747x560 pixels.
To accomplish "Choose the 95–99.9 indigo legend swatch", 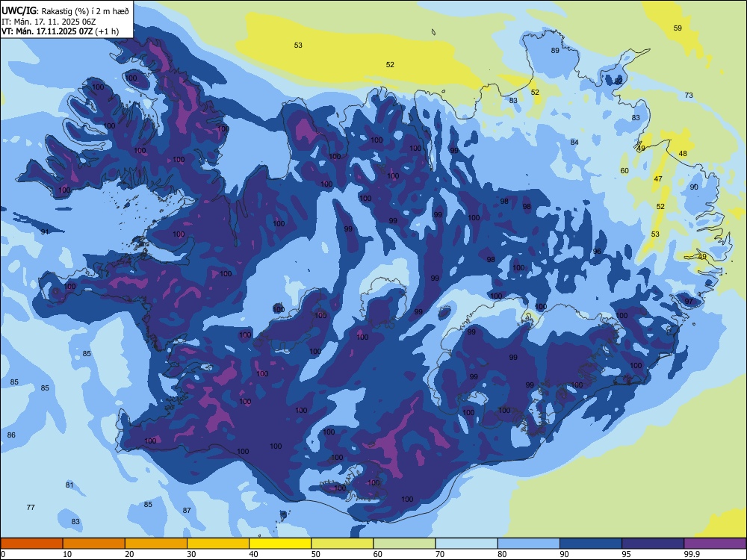I will pyautogui.click(x=653, y=544).
